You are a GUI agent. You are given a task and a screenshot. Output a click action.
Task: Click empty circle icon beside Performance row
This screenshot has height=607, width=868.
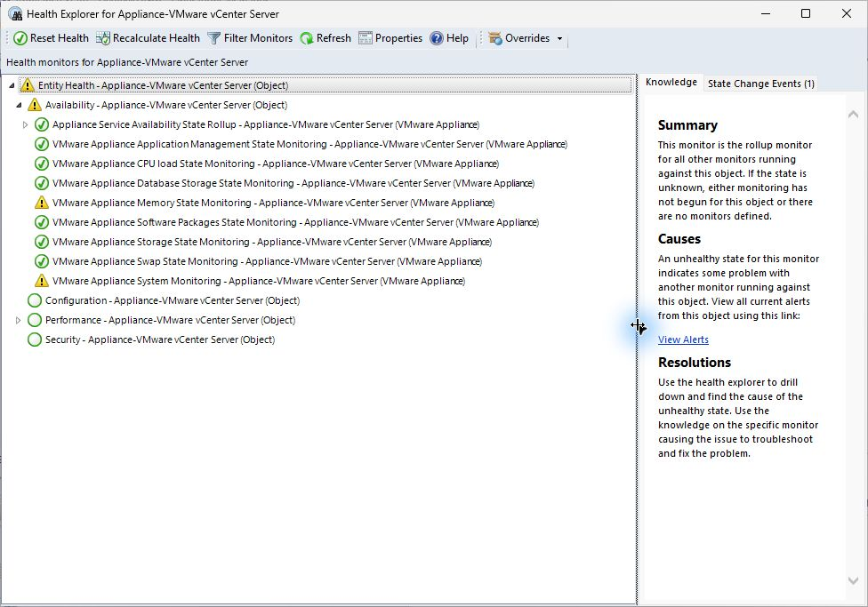pos(35,320)
